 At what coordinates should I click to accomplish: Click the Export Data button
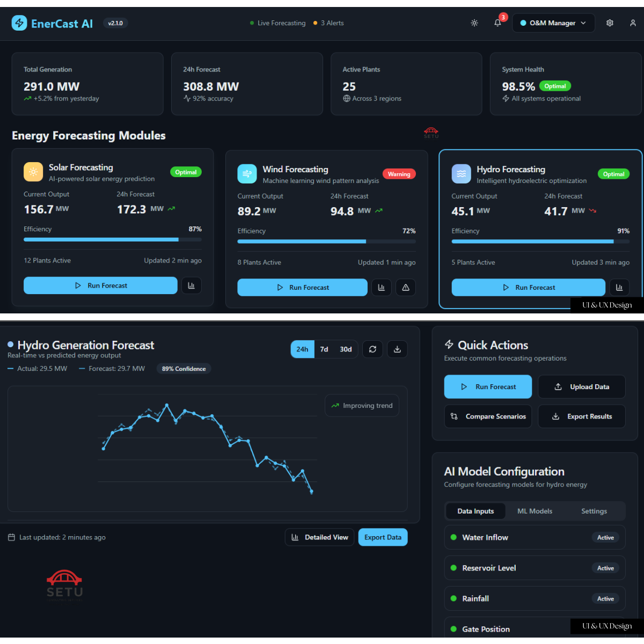pos(383,537)
